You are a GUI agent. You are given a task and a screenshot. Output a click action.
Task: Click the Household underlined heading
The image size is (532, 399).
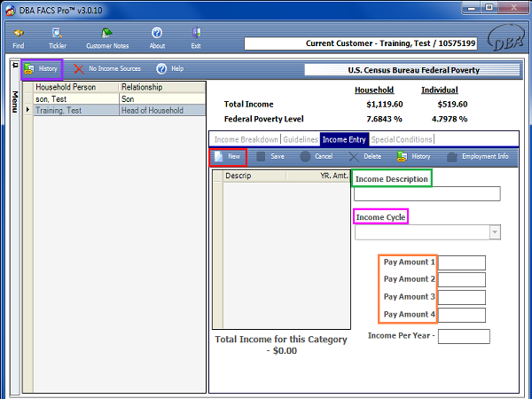point(374,90)
